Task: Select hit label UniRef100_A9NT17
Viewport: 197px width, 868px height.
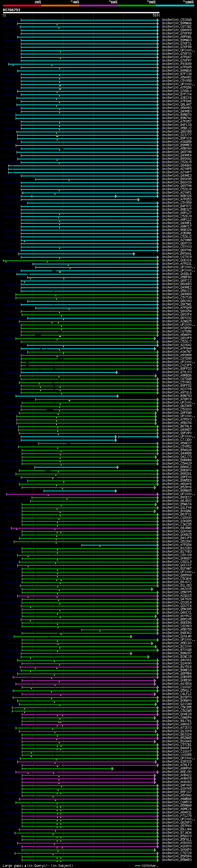Action: tap(177, 226)
